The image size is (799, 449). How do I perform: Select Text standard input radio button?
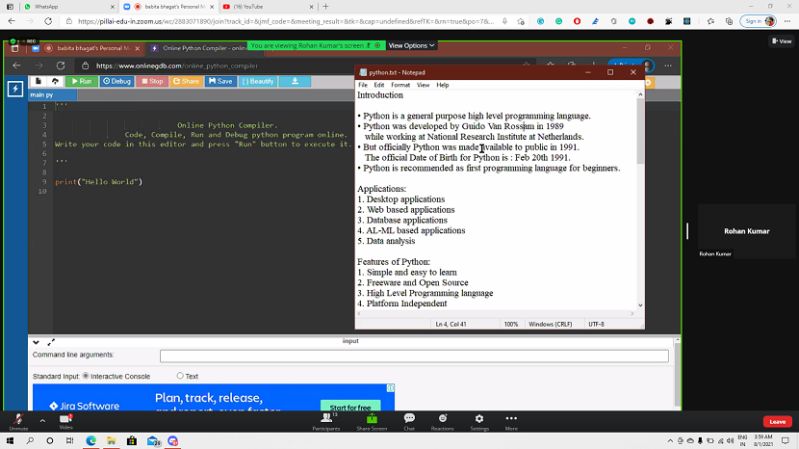[180, 376]
